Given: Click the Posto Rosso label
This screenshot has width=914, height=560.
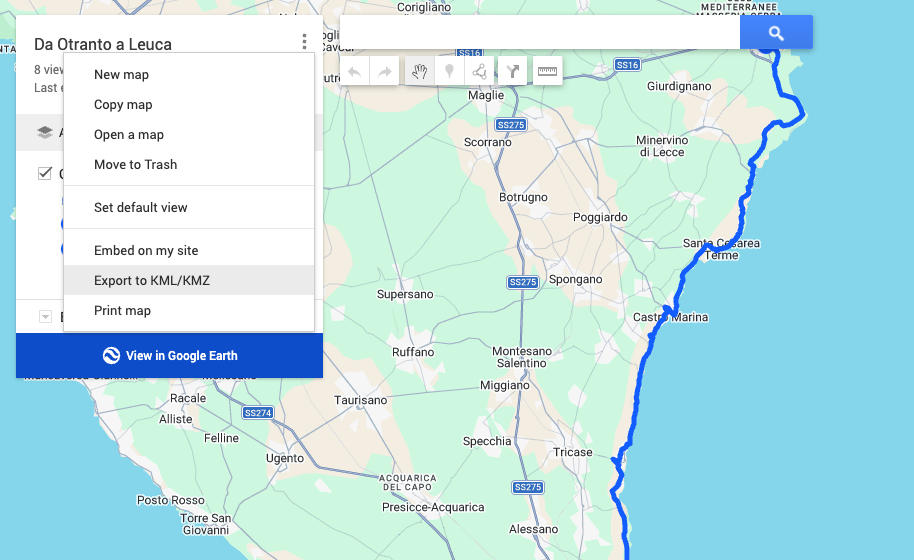Looking at the screenshot, I should (171, 500).
